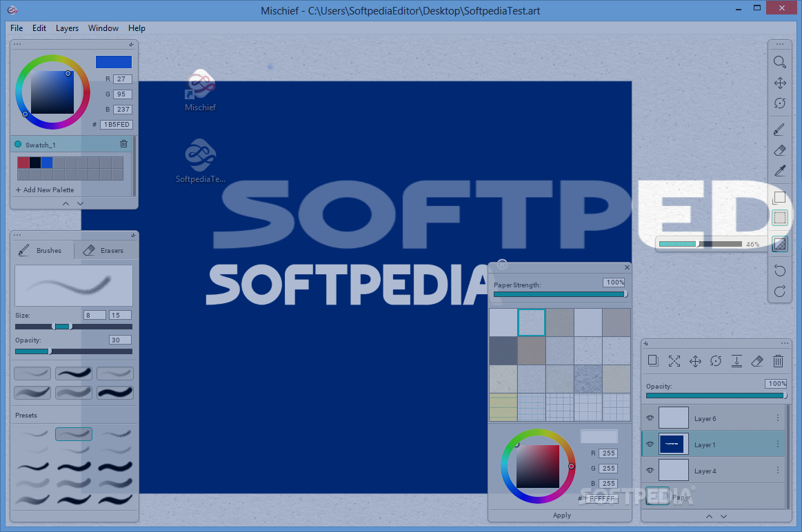Close the Paper Strength panel
Screen dimensions: 802x532
tap(627, 267)
